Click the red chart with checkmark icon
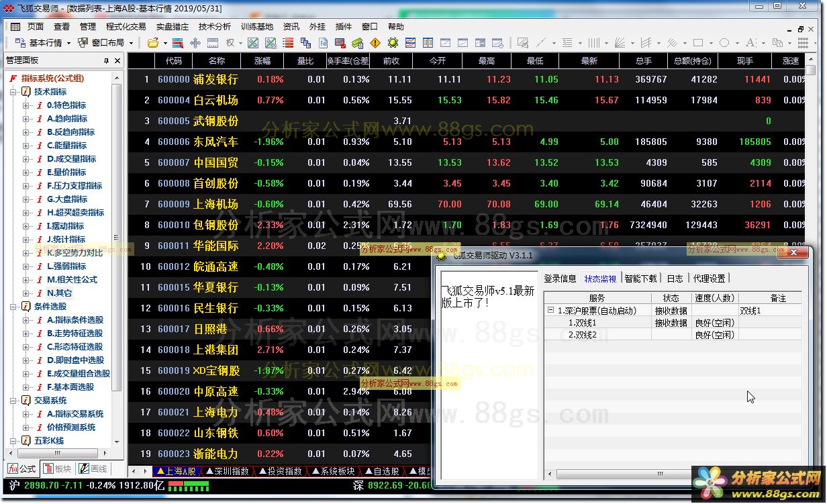The height and width of the screenshot is (504, 827). coord(340,43)
